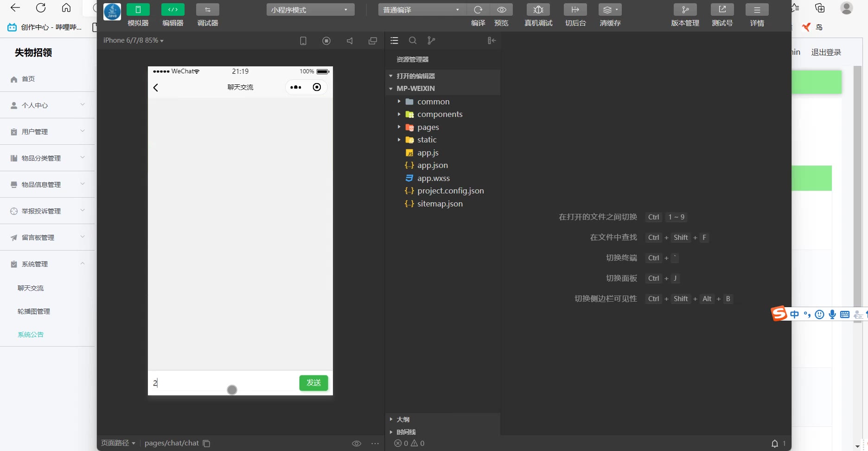Expand 用户管理 in browser sidebar
Screen dimensions: 868x451
pyautogui.click(x=47, y=132)
